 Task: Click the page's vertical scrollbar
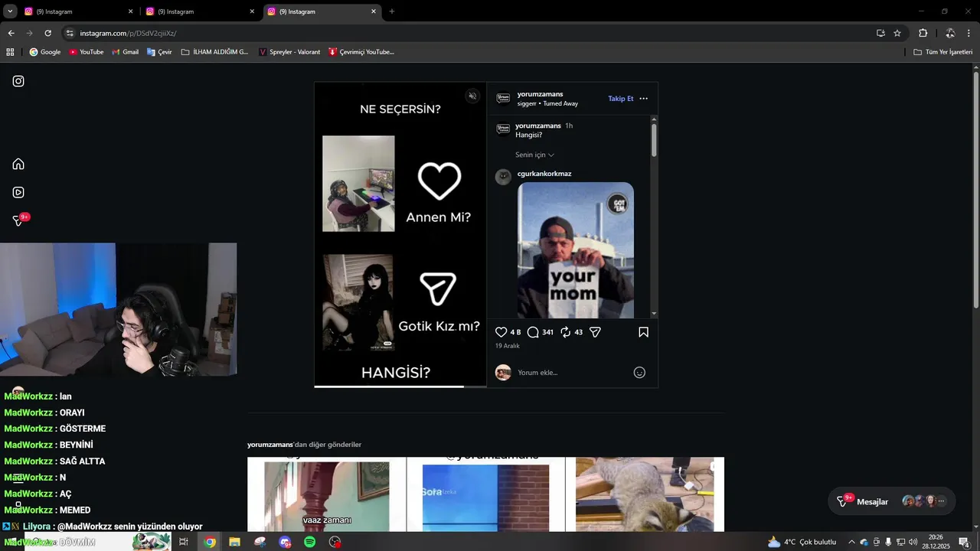coord(976,191)
